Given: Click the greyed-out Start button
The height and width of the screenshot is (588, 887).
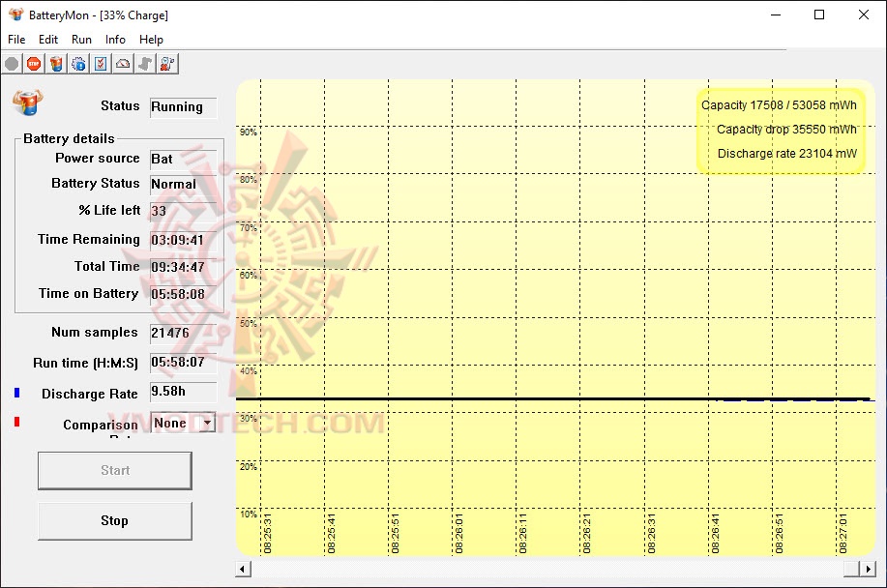Looking at the screenshot, I should (x=115, y=470).
